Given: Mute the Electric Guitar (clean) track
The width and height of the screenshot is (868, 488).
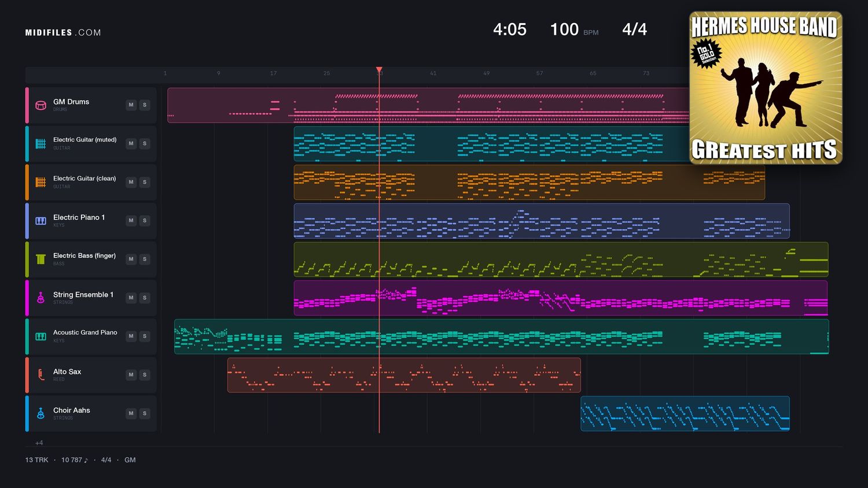Looking at the screenshot, I should click(131, 182).
